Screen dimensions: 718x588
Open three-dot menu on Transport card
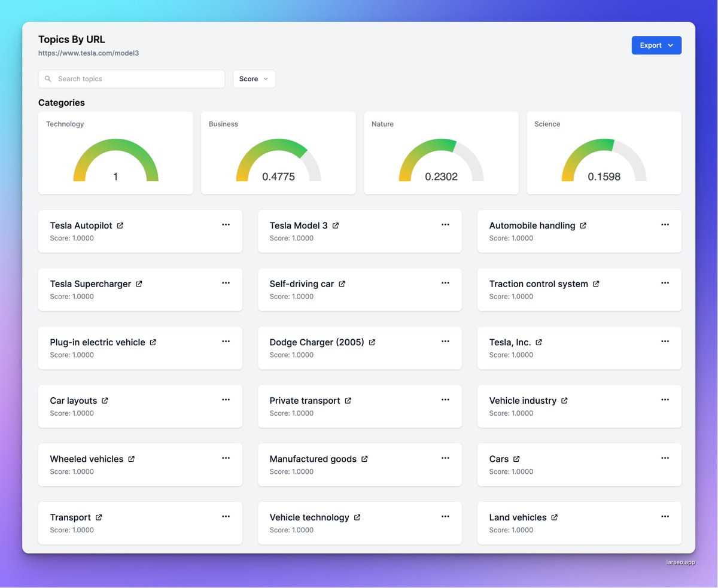click(226, 516)
